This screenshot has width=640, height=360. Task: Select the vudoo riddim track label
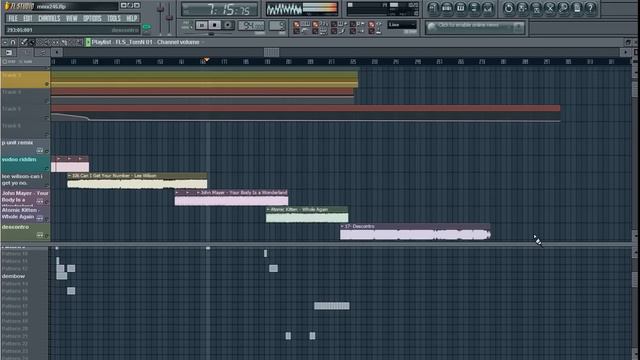pyautogui.click(x=19, y=160)
